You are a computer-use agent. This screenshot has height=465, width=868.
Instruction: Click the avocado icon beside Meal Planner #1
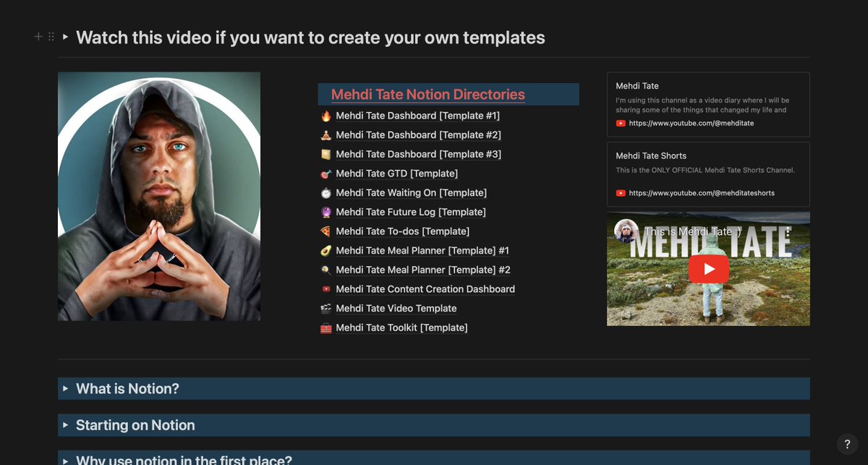pos(325,251)
